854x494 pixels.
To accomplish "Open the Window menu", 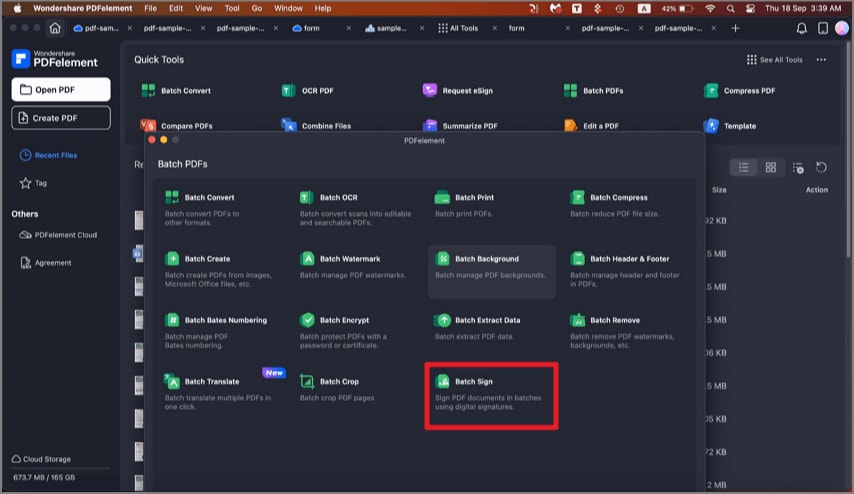I will 288,8.
